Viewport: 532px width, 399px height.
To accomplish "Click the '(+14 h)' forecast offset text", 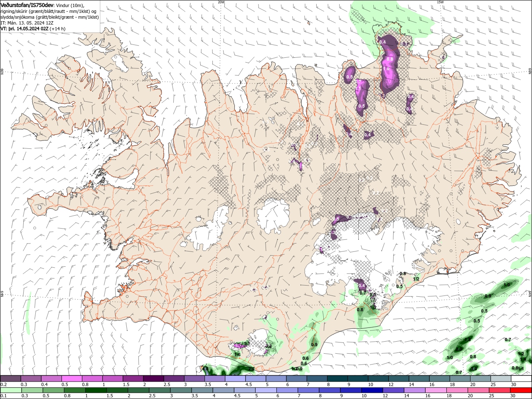I will tap(57, 29).
